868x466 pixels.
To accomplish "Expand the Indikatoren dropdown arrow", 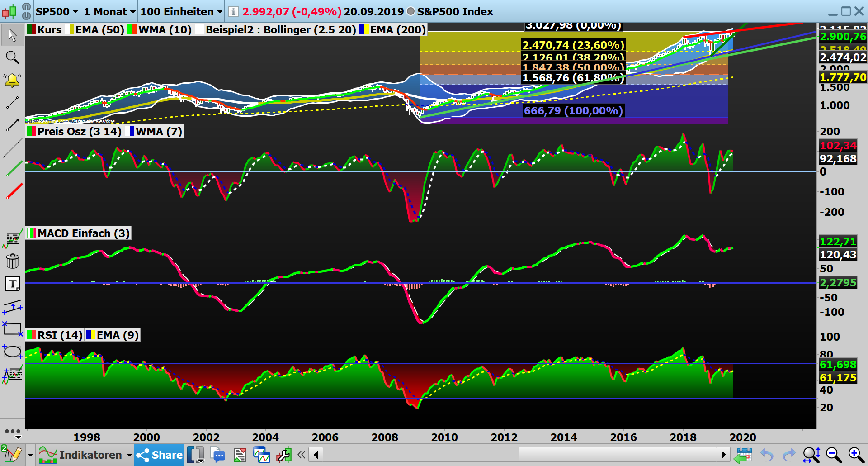I will tap(129, 455).
